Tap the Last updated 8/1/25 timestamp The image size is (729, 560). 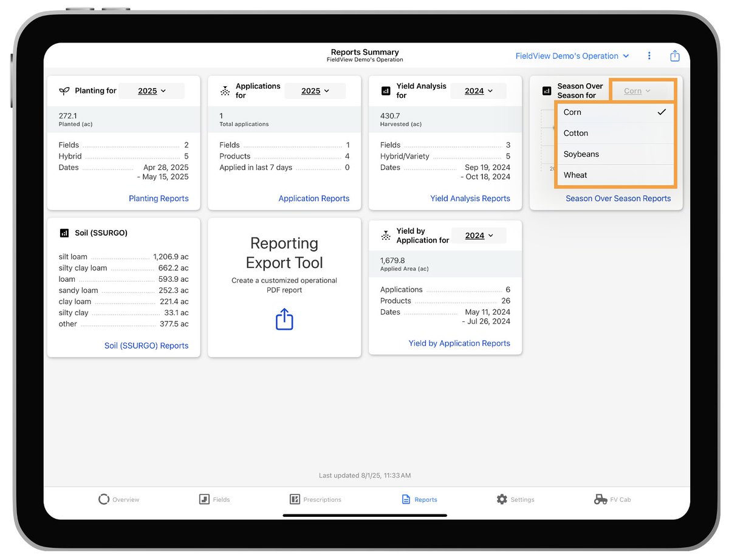point(364,475)
